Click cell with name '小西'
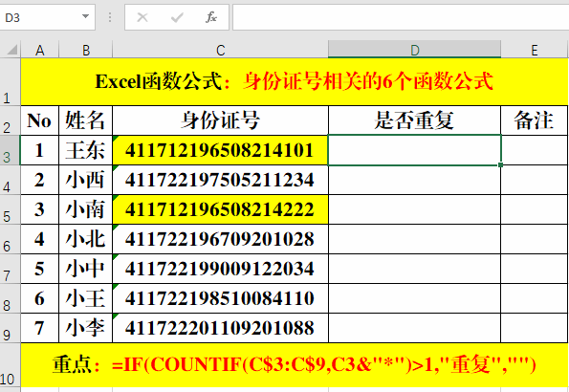 click(86, 180)
